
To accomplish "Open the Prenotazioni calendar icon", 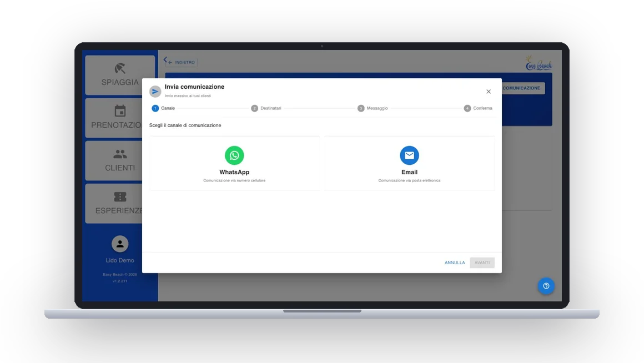I will pyautogui.click(x=120, y=111).
